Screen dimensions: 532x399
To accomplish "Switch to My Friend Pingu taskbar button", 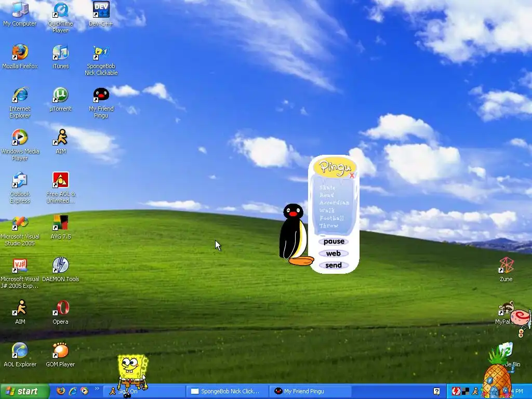I will pos(310,391).
